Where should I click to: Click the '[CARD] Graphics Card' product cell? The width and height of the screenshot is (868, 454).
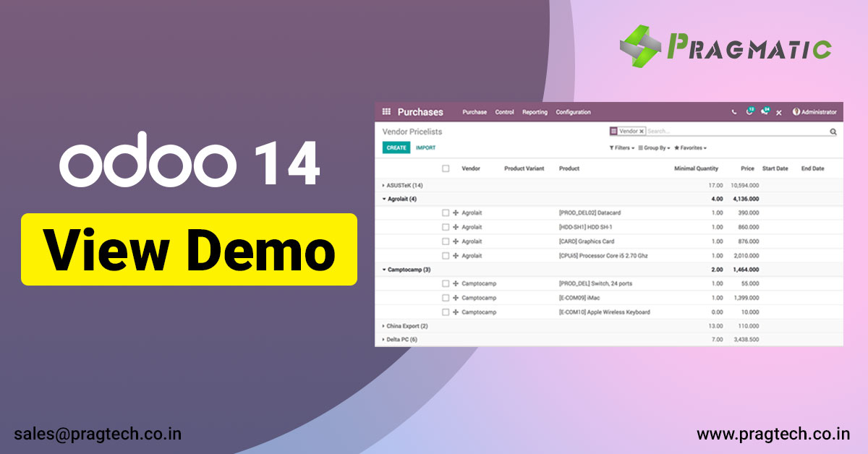[587, 241]
